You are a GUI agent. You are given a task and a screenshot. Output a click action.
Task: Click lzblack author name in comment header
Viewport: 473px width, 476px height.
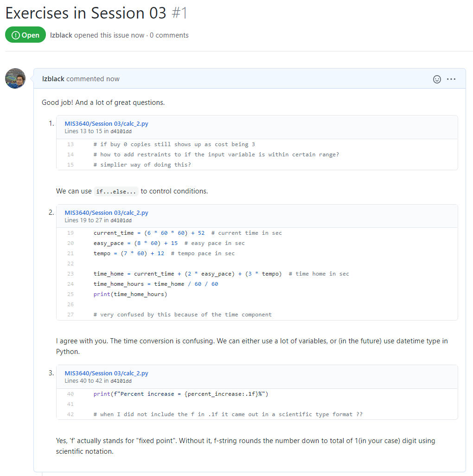coord(53,79)
